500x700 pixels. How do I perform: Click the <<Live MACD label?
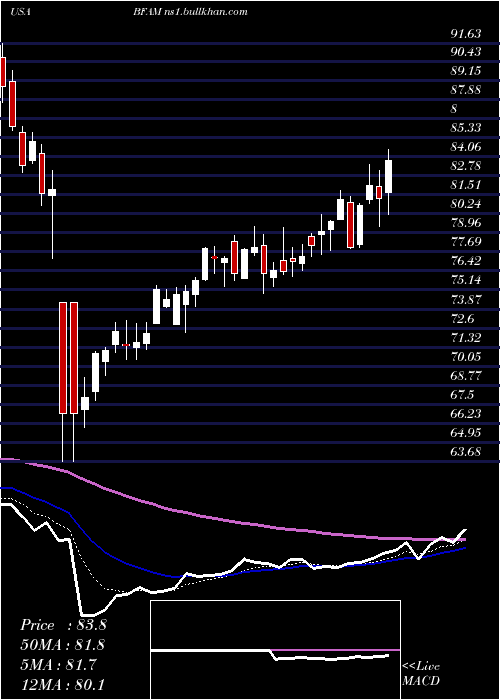[421, 674]
